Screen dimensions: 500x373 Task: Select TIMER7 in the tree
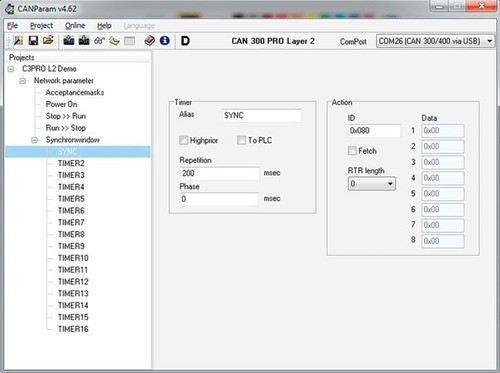71,223
